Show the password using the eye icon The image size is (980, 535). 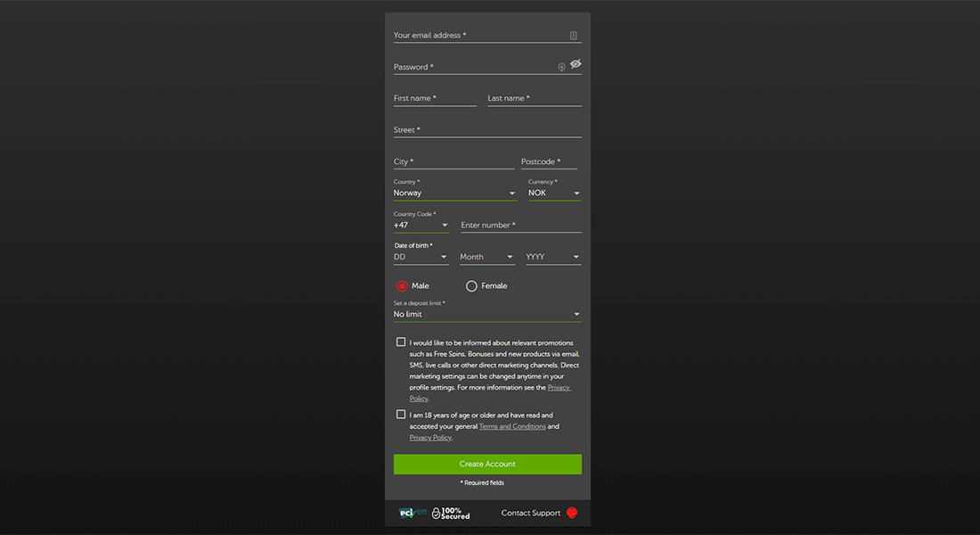pos(575,63)
